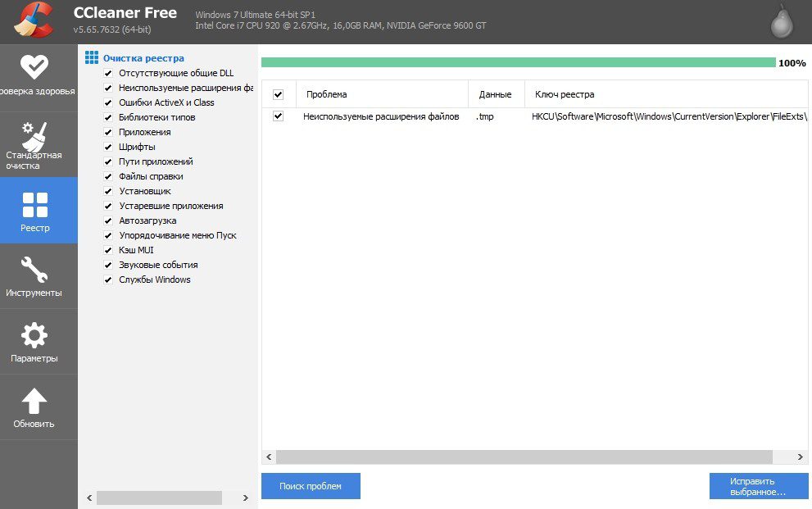This screenshot has height=509, width=812.
Task: Toggle Звуковые события checkbox
Action: (x=108, y=265)
